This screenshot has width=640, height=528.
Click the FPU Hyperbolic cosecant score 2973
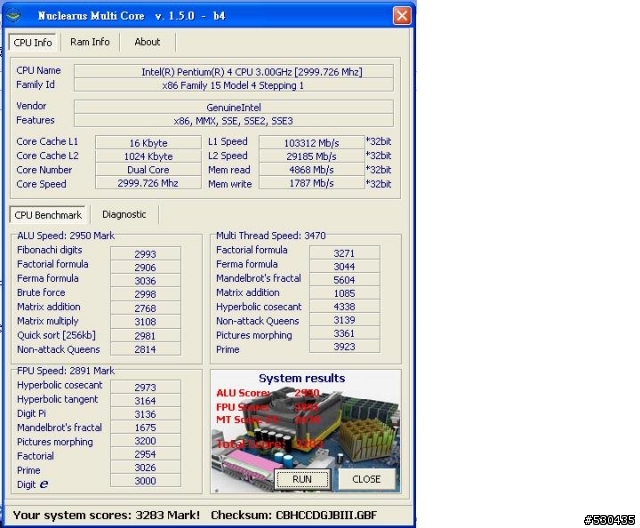point(145,387)
